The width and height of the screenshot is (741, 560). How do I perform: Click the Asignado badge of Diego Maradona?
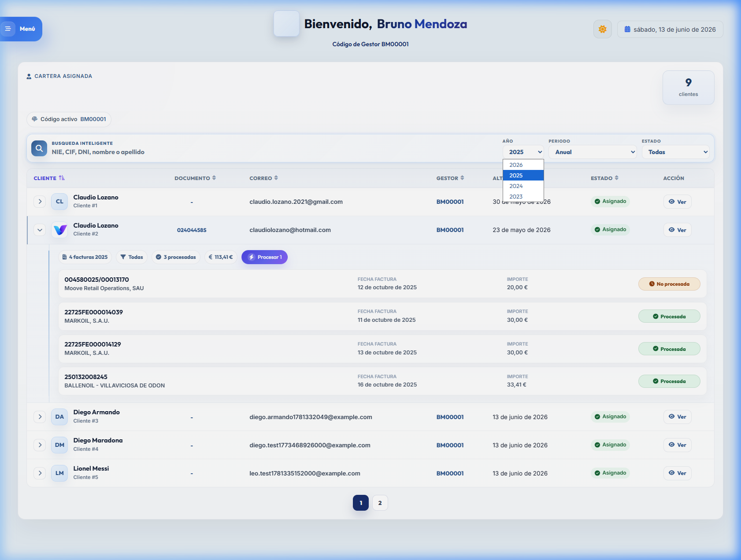pos(610,445)
